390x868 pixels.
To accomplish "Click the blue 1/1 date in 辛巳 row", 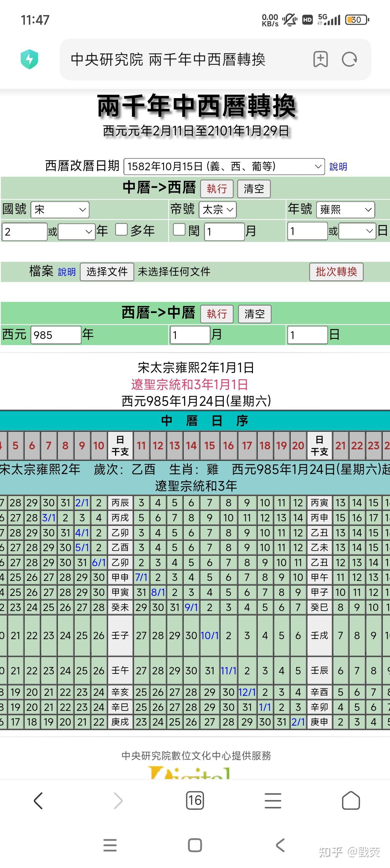I will tap(265, 707).
